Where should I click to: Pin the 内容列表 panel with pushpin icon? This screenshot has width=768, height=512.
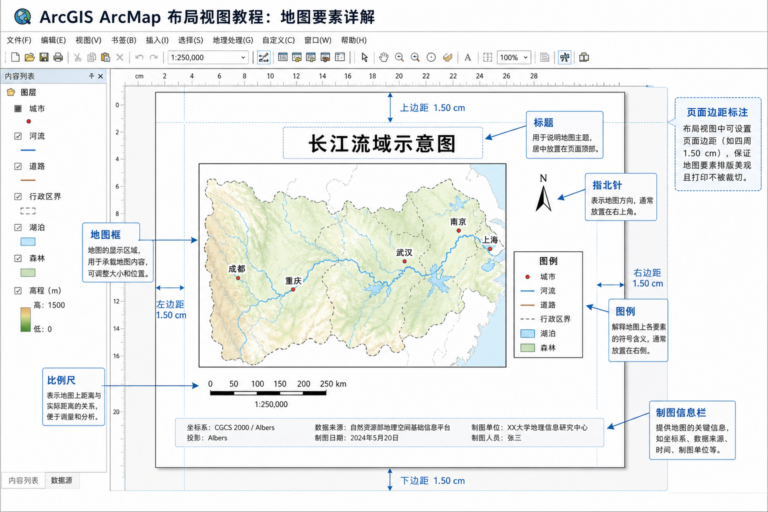[x=91, y=76]
